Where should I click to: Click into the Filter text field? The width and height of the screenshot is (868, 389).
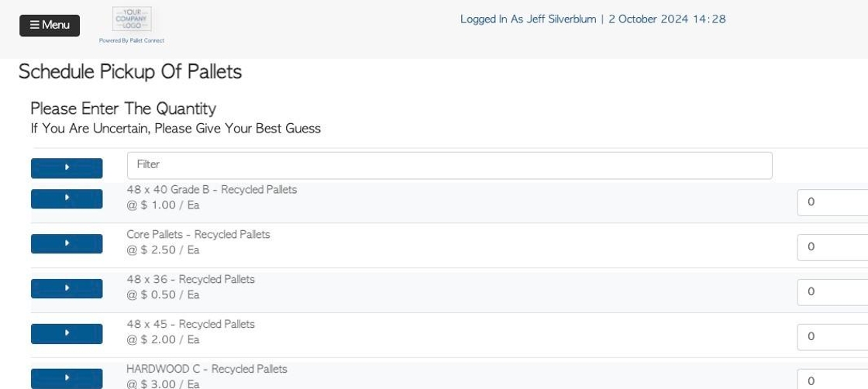tap(449, 166)
